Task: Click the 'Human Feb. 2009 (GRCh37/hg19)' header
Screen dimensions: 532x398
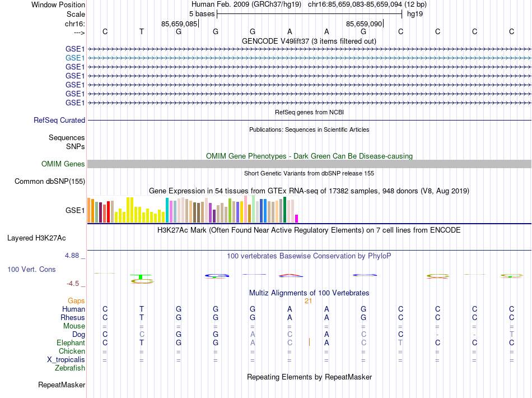Action: 246,4
